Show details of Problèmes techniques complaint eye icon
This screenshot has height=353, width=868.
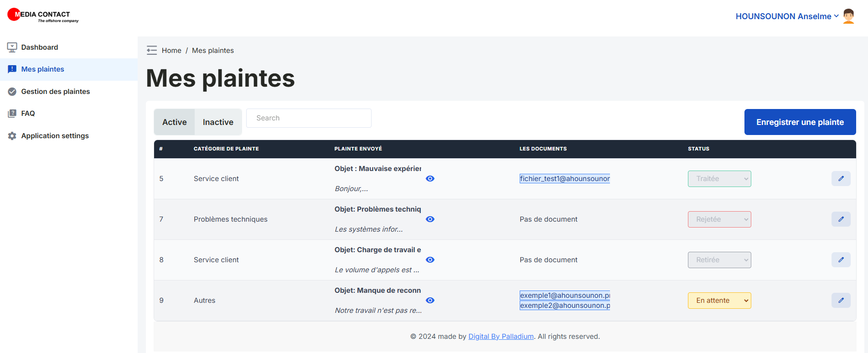(x=430, y=219)
